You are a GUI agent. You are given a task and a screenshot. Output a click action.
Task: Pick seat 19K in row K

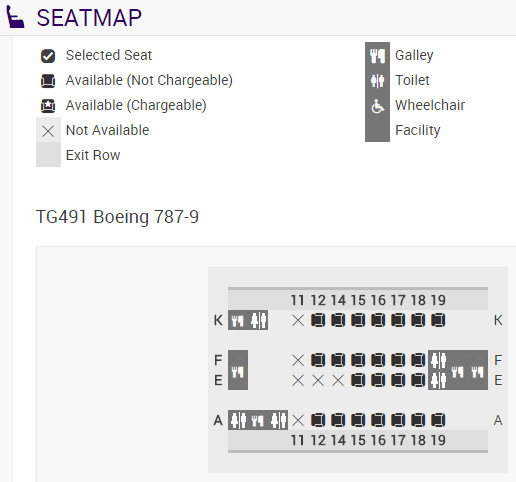[x=438, y=320]
